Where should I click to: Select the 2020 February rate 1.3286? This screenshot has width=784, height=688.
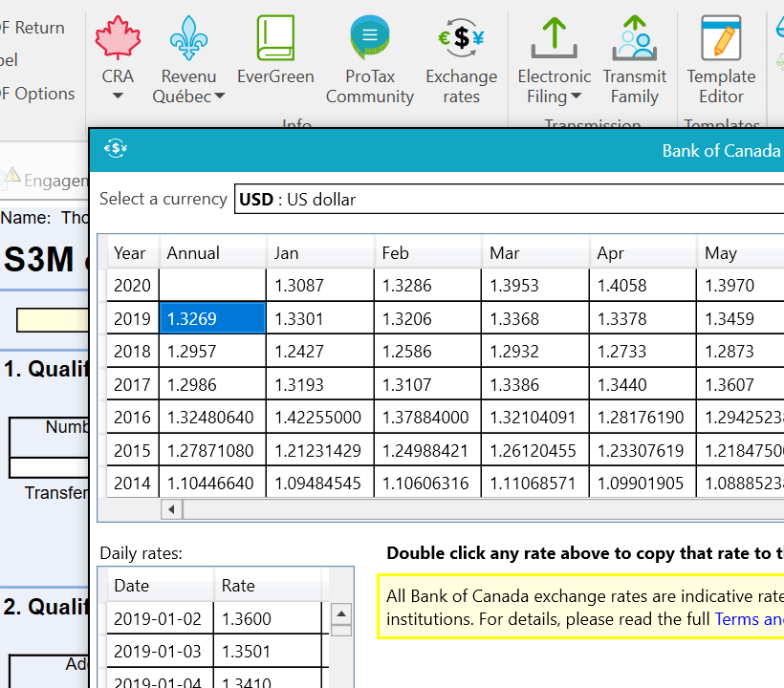click(x=427, y=286)
